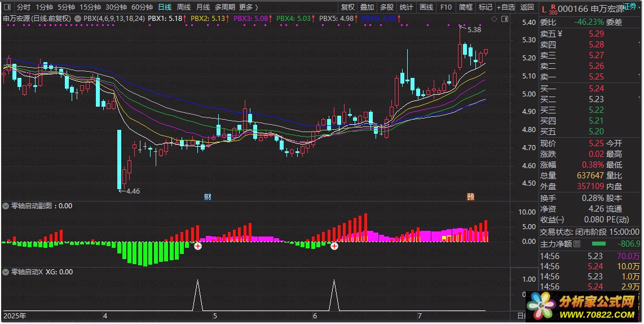Image resolution: width=644 pixels, height=324 pixels.
Task: Open 多周期 multi-period view
Action: [x=224, y=7]
